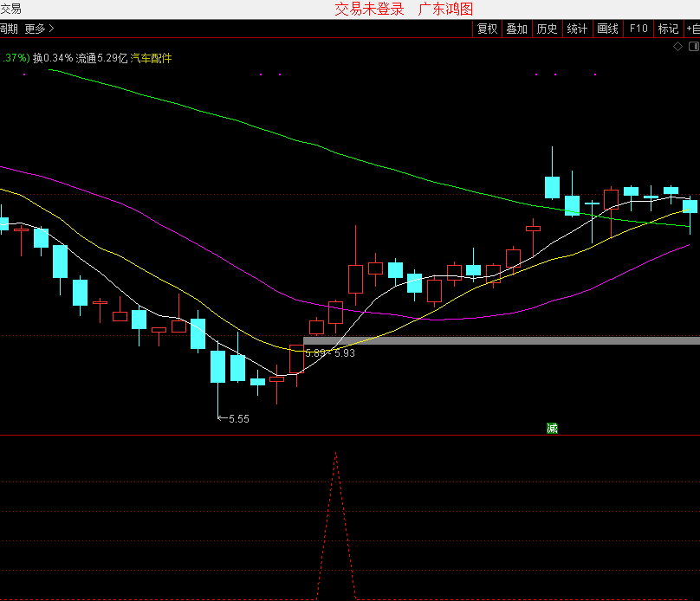Screen dimensions: 700x601
Task: Expand the 更多 periods menu
Action: 39,29
